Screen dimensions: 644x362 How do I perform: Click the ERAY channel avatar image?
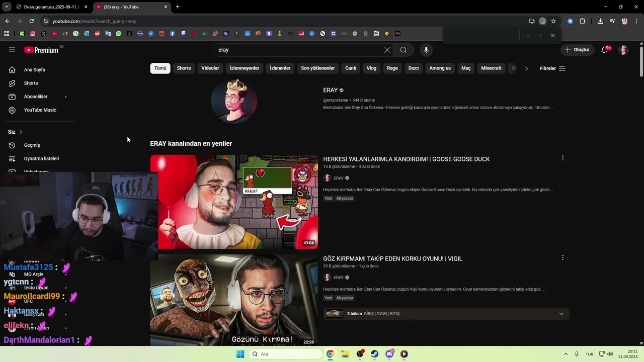[234, 101]
